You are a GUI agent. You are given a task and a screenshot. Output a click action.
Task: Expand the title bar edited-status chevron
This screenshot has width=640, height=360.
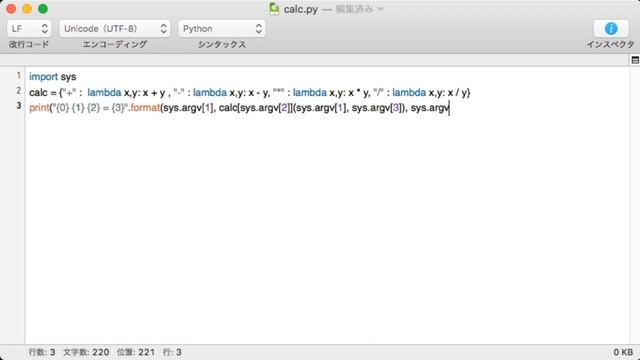(x=380, y=9)
